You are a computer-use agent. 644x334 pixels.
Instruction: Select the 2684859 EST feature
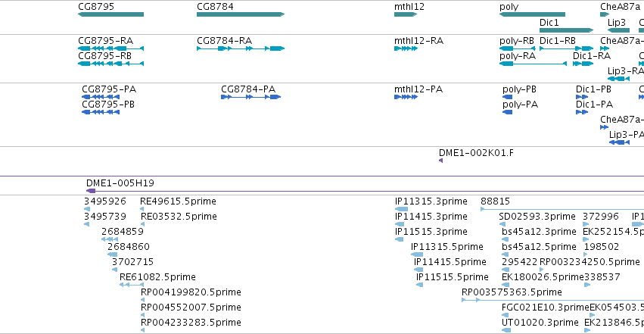[x=110, y=239]
